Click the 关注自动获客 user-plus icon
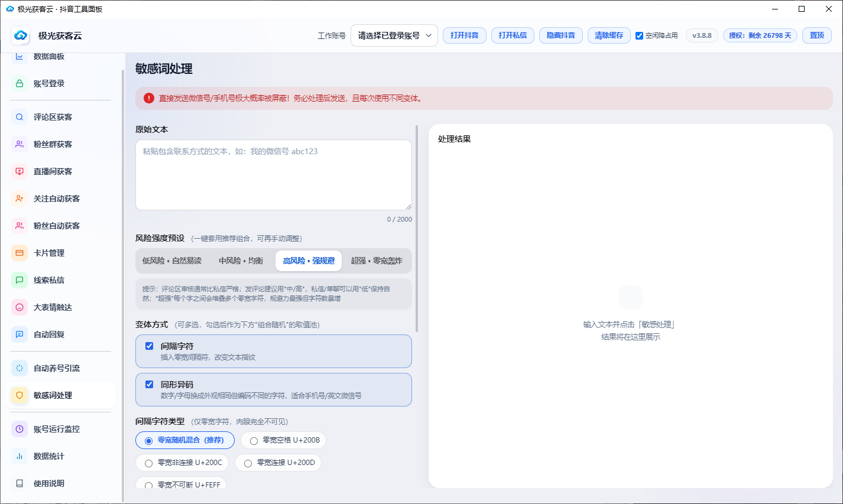843x504 pixels. pyautogui.click(x=20, y=199)
